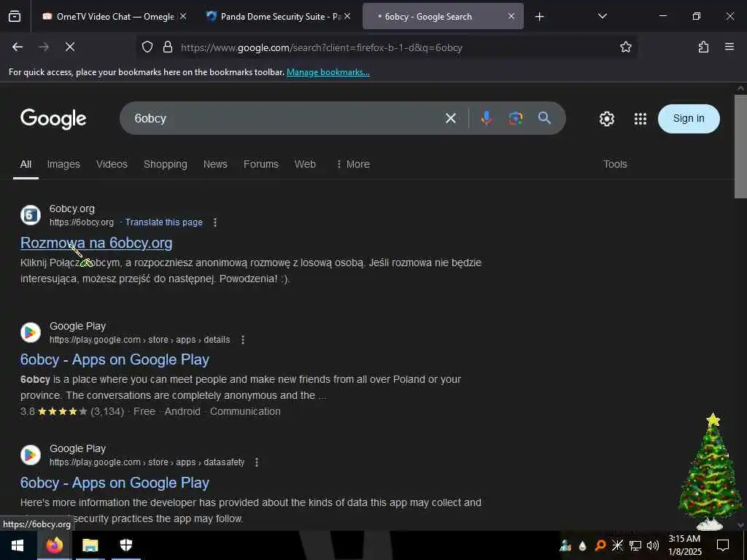The image size is (747, 560).
Task: Open options dots for Google Play details result
Action: (242, 340)
